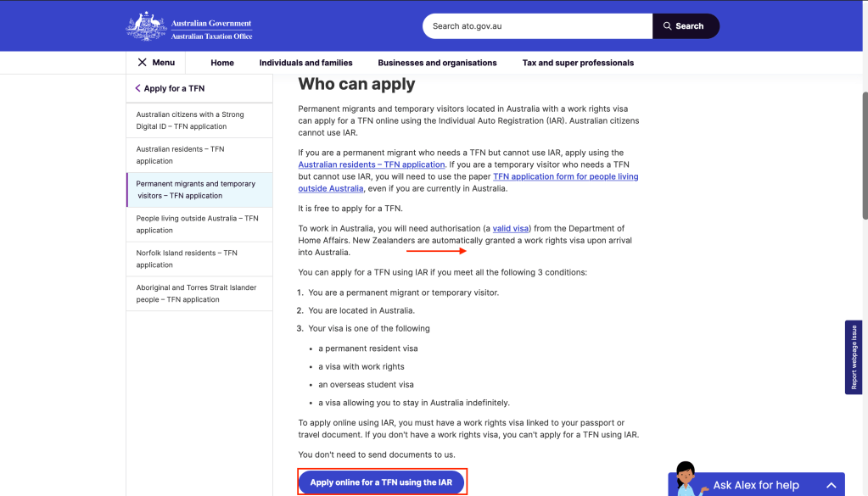868x496 pixels.
Task: Select People living outside Australia sidebar item
Action: point(197,224)
